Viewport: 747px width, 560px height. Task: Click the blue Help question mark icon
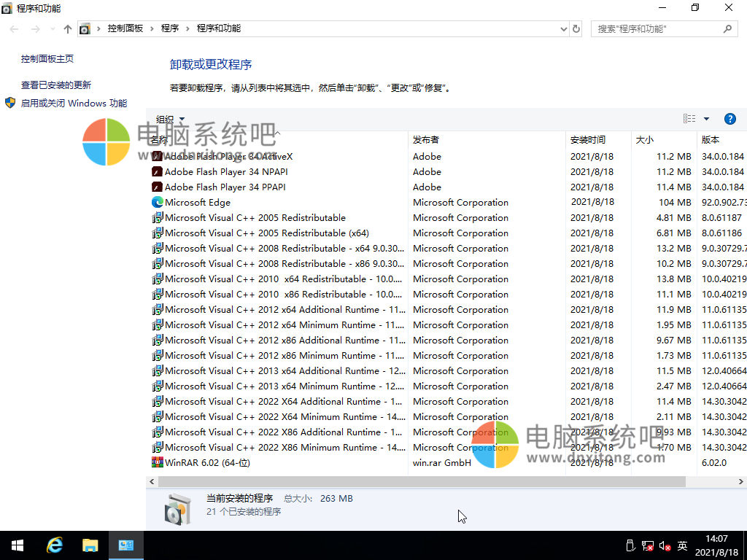pos(730,119)
